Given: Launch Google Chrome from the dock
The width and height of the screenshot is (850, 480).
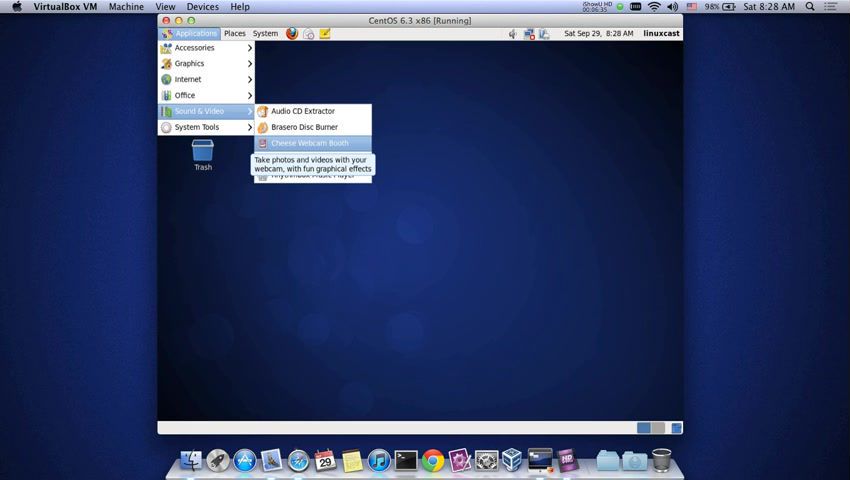Looking at the screenshot, I should [433, 460].
